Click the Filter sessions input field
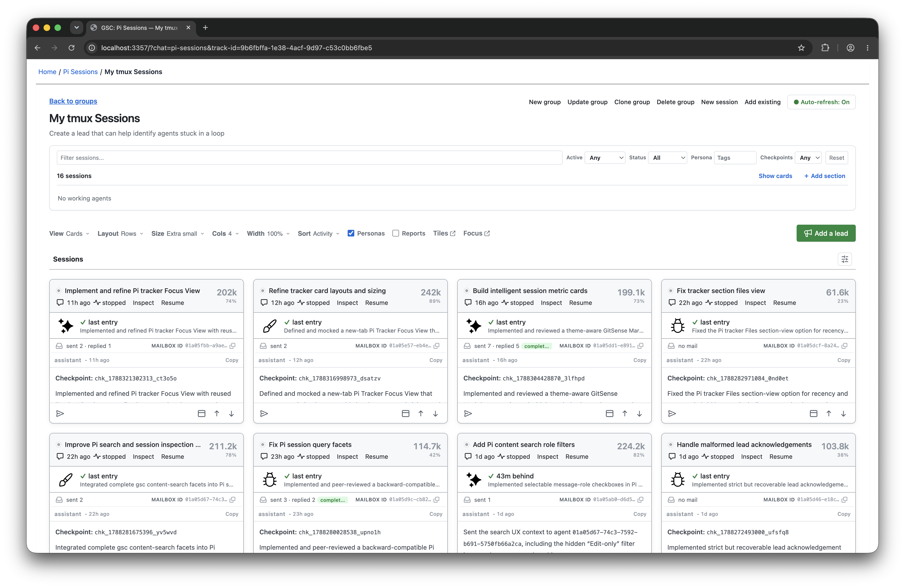Viewport: 905px width, 588px height. coord(309,157)
